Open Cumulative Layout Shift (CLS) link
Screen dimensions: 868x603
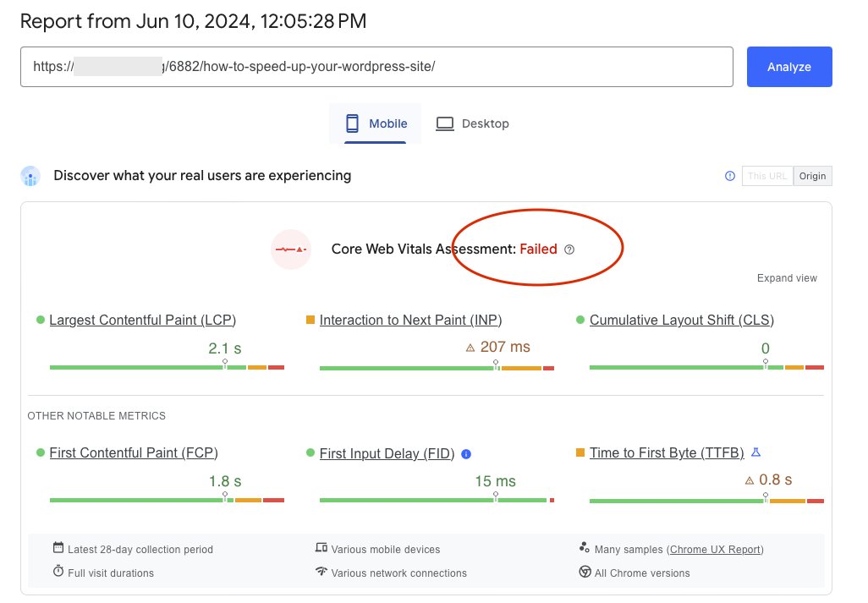pyautogui.click(x=681, y=321)
